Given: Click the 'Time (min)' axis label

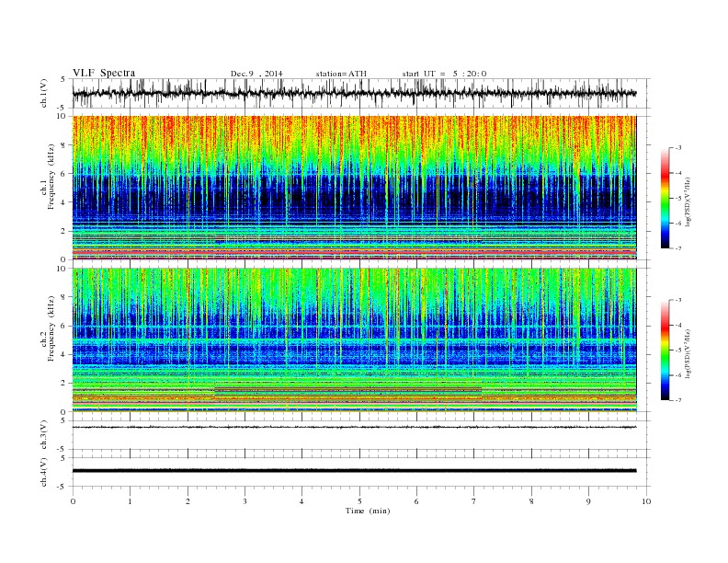Looking at the screenshot, I should (x=368, y=511).
